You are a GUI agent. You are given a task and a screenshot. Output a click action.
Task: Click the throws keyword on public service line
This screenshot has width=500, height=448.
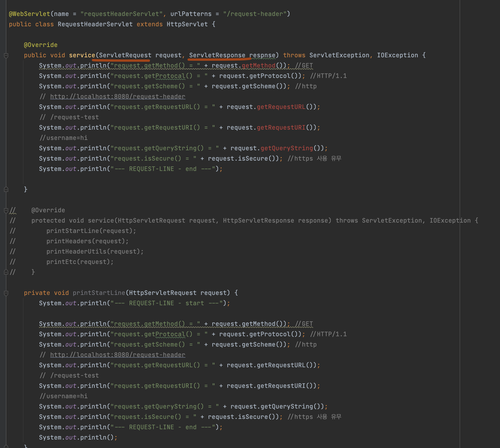(x=294, y=55)
